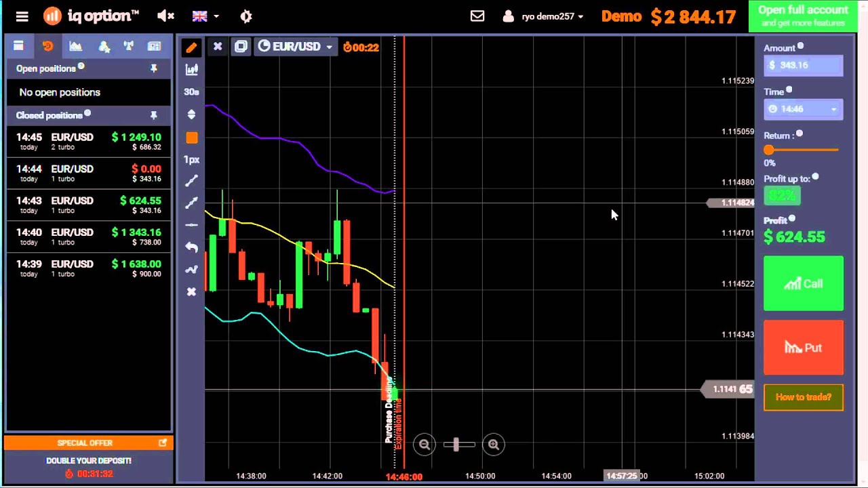868x488 pixels.
Task: Click the up-down arrows chart scale icon
Action: (x=191, y=115)
